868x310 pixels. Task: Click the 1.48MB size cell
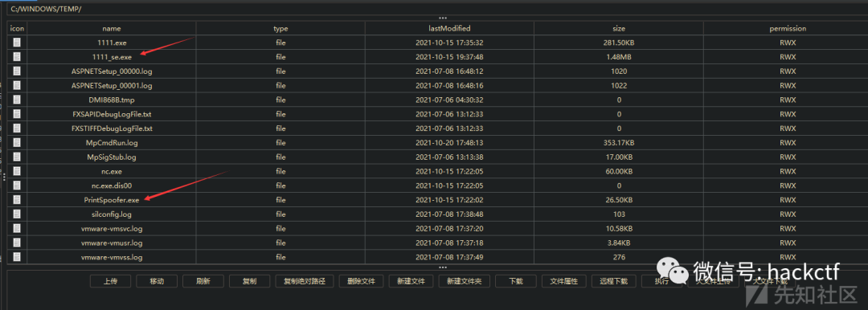point(619,56)
